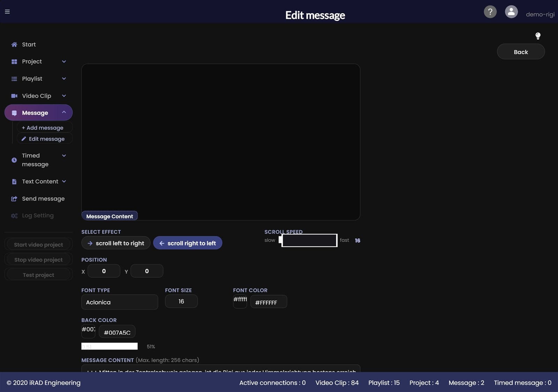Screen dimensions: 558x392
Task: Open Timed message in sidebar
Action: tap(35, 160)
